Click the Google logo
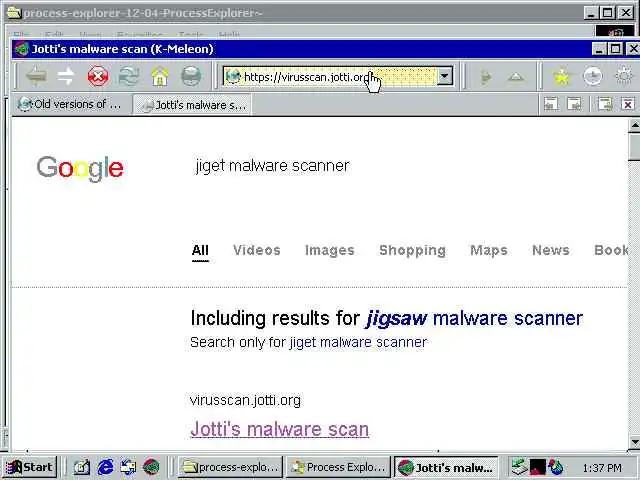The height and width of the screenshot is (480, 640). coord(80,167)
